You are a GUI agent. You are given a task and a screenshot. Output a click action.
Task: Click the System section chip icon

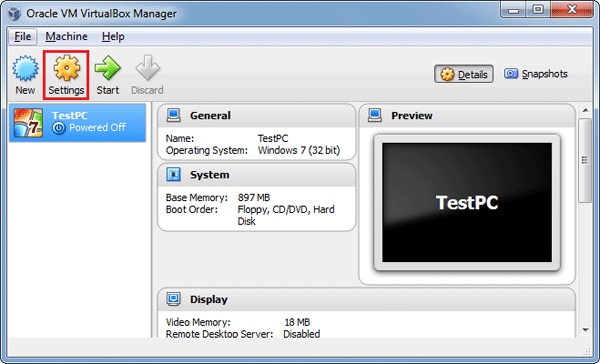[173, 174]
